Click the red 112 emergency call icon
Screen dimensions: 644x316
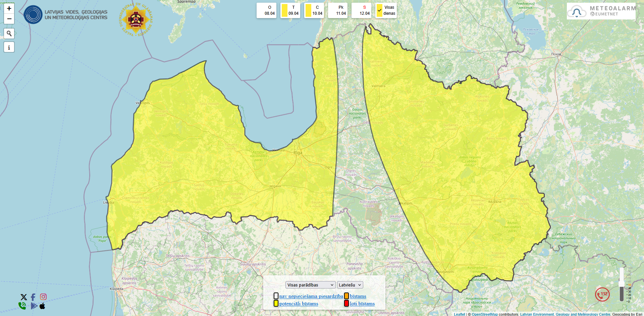click(602, 295)
